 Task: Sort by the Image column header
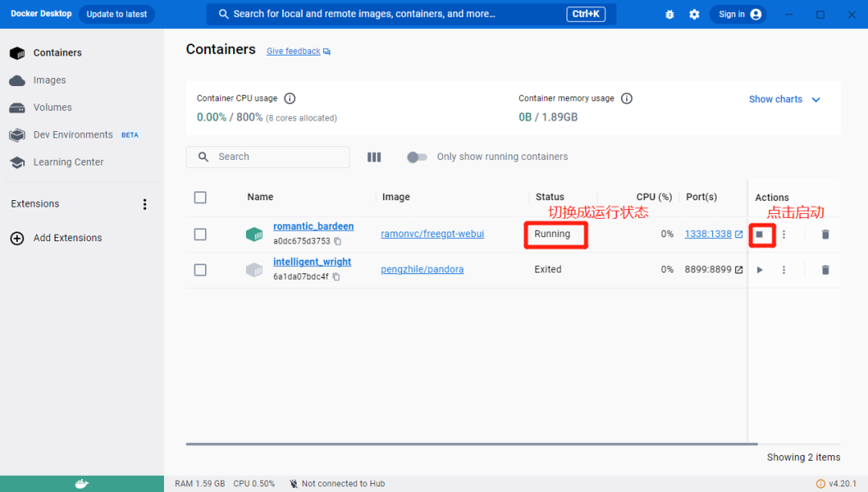click(x=395, y=197)
